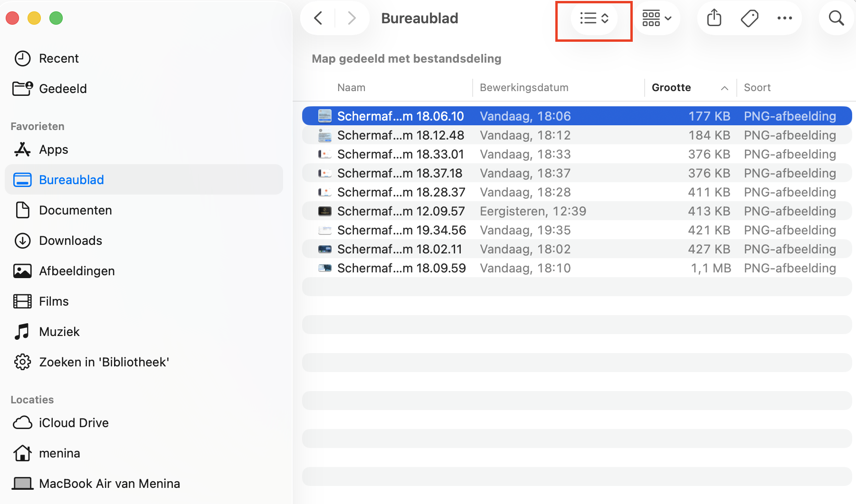Viewport: 856px width, 504px height.
Task: Select Documenten in sidebar
Action: pos(75,210)
